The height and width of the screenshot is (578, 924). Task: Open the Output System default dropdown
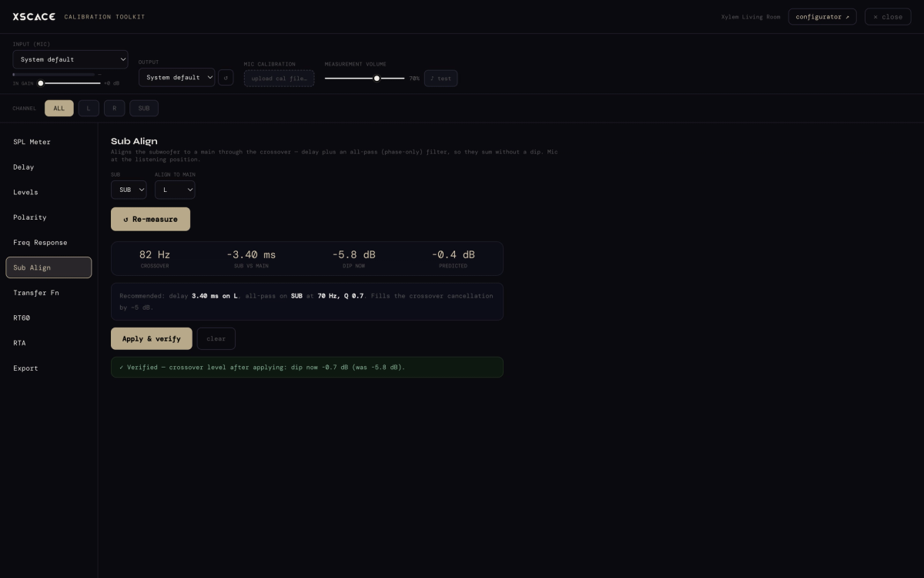(x=177, y=77)
